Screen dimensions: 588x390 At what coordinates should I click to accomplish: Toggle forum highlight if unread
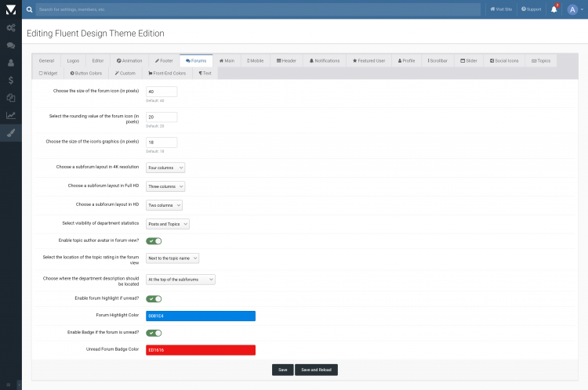[x=154, y=299]
